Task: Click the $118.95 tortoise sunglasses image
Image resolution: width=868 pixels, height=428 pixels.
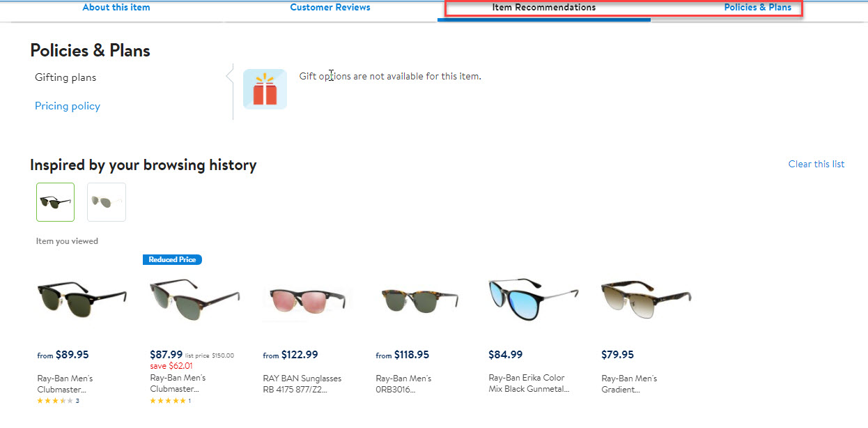Action: (420, 298)
